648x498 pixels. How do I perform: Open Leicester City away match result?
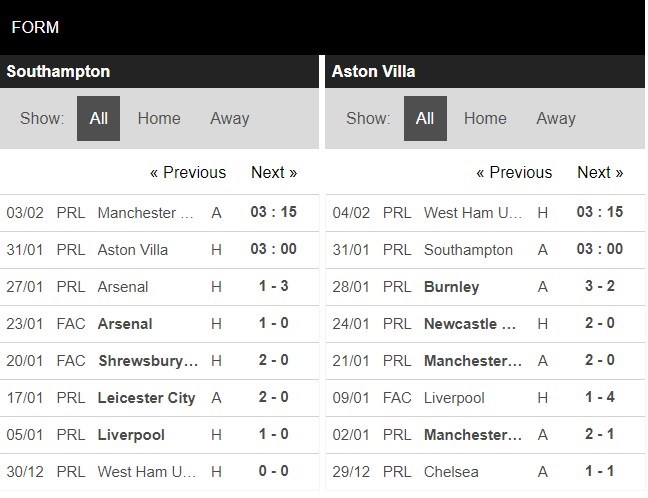point(160,398)
